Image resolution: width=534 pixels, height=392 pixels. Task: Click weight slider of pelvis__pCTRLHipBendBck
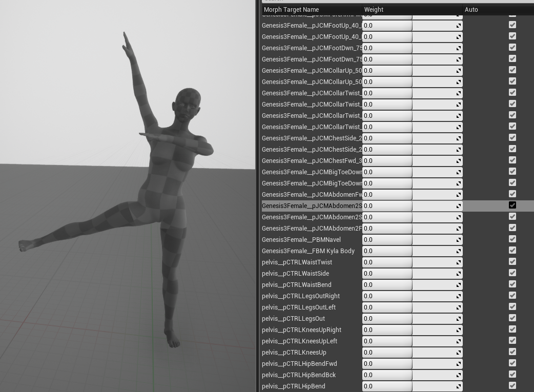[x=412, y=375]
